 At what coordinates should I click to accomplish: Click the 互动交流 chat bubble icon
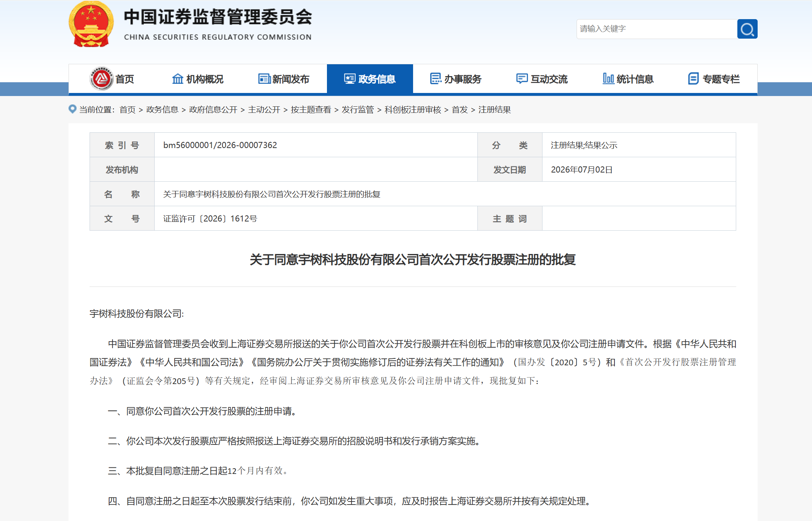pos(522,78)
